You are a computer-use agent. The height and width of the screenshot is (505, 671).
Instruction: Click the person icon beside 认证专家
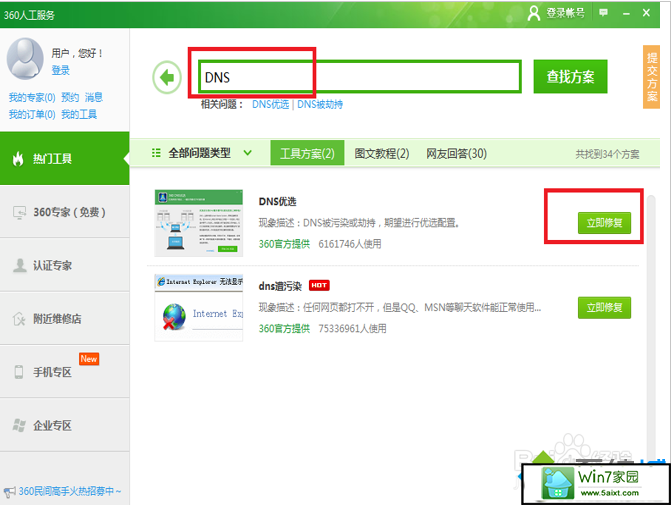19,265
